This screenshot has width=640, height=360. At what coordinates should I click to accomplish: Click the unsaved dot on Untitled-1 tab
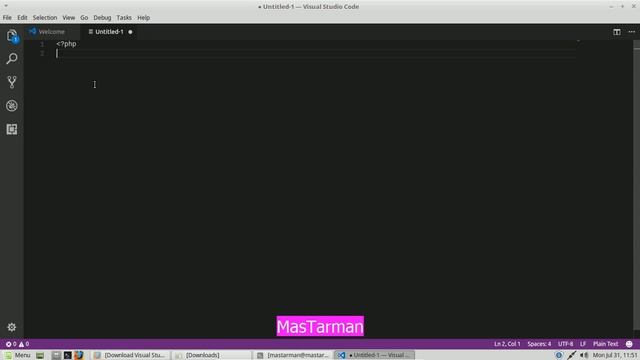click(x=130, y=32)
